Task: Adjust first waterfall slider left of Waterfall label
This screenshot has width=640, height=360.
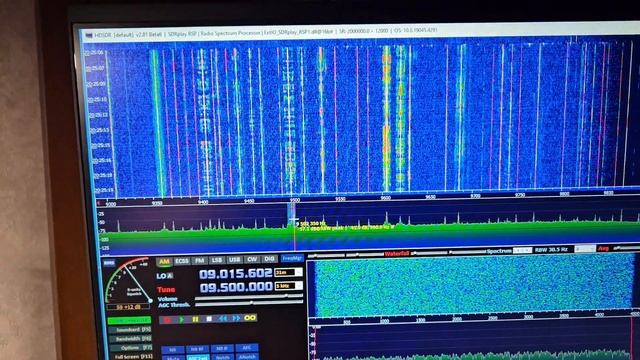Action: [x=325, y=256]
